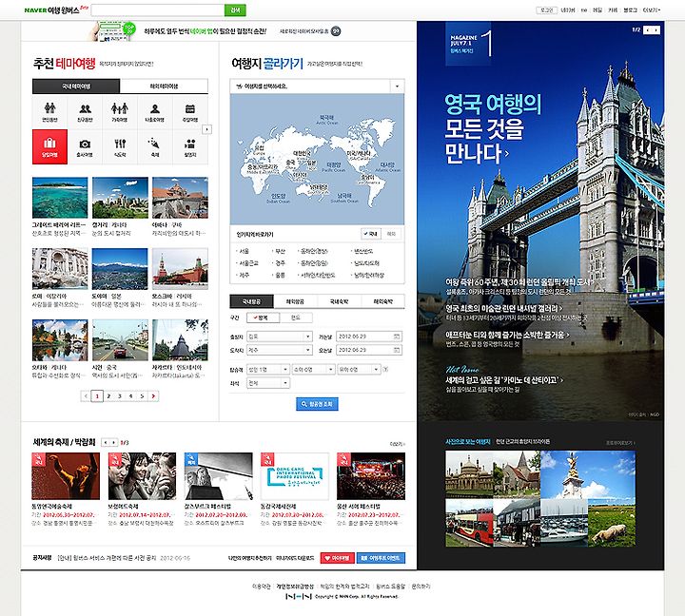Click the login button at top right

(546, 10)
